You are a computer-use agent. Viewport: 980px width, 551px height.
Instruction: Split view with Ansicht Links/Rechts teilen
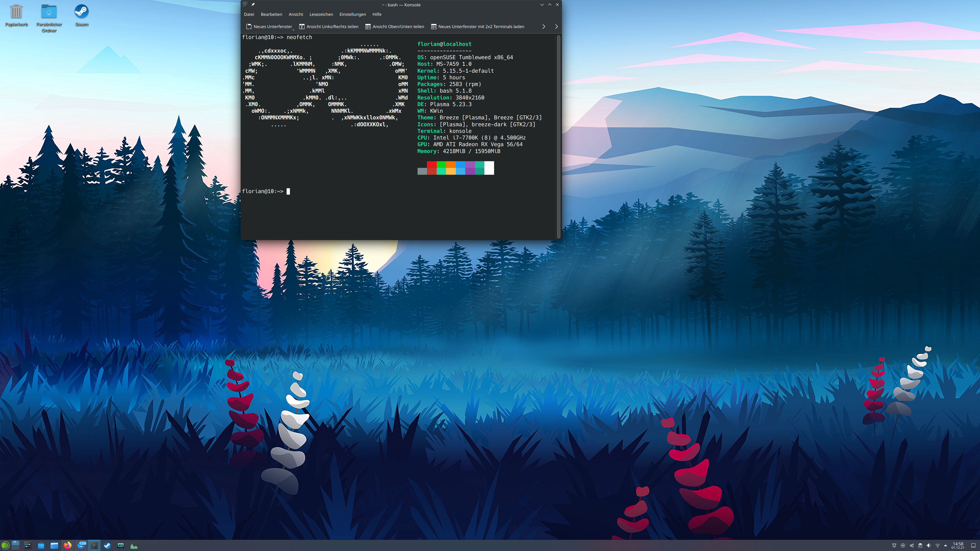coord(329,27)
